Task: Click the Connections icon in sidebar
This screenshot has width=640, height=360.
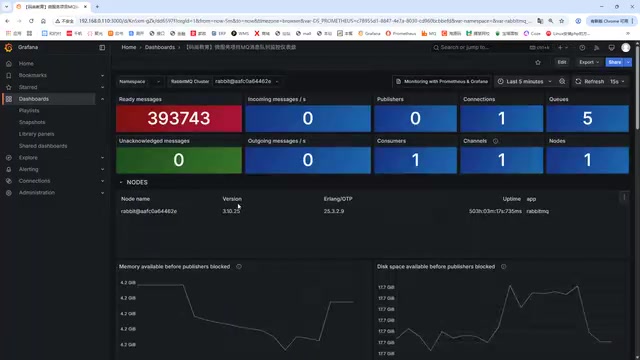Action: click(9, 181)
